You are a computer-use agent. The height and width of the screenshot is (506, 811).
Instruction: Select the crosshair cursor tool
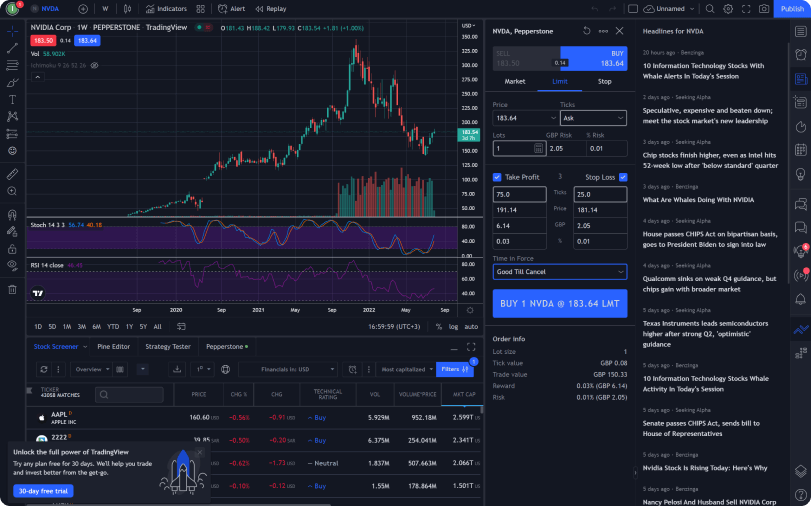(12, 31)
